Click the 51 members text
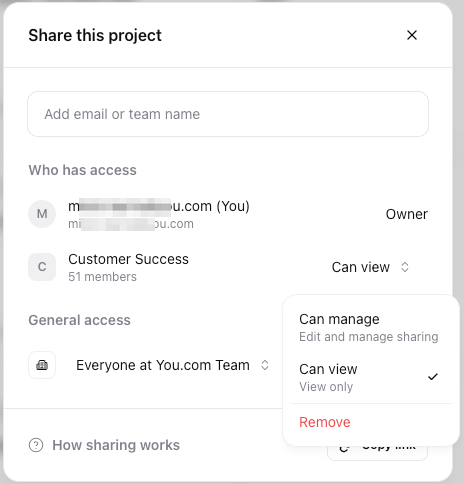Screen dimensions: 464x484 click(102, 277)
